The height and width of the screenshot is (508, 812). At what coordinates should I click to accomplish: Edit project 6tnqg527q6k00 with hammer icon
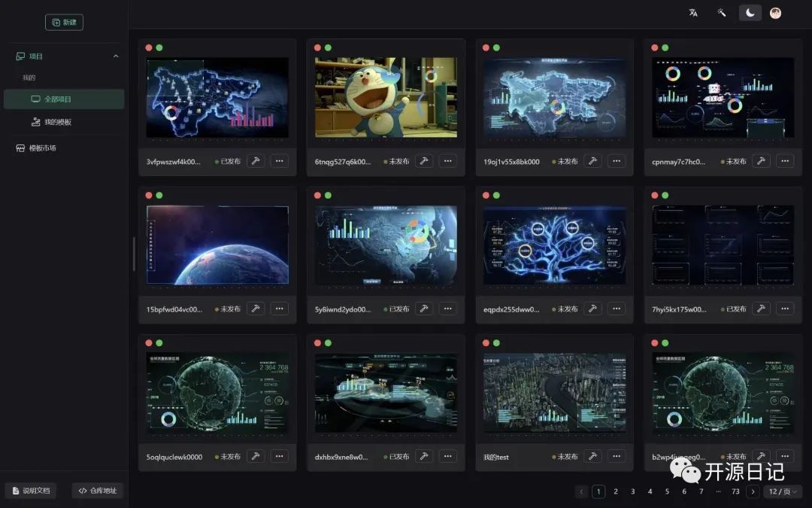coord(423,161)
